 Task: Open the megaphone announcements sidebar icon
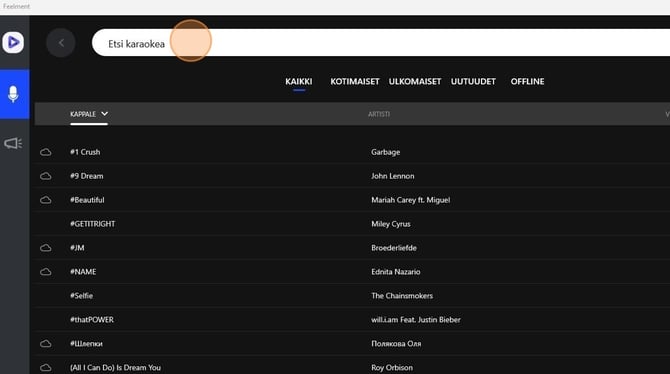pyautogui.click(x=13, y=143)
